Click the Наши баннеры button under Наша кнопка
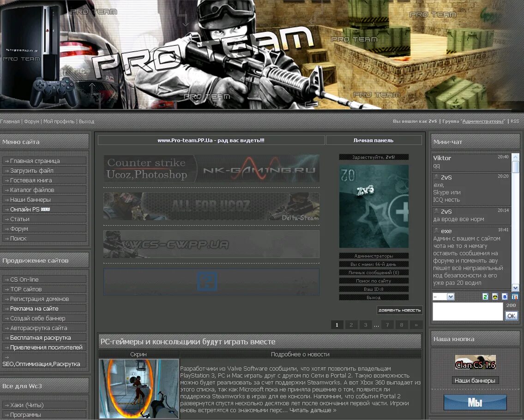The height and width of the screenshot is (420, 524). tap(475, 381)
